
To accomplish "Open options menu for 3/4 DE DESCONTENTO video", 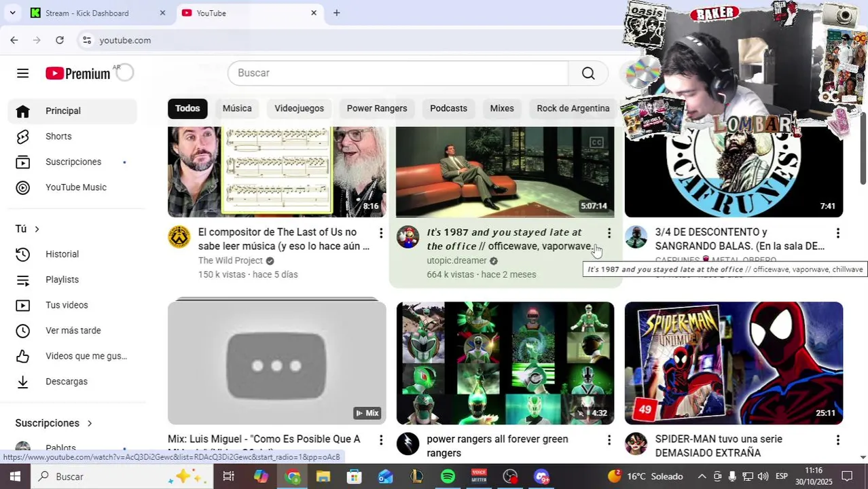I will pyautogui.click(x=838, y=234).
